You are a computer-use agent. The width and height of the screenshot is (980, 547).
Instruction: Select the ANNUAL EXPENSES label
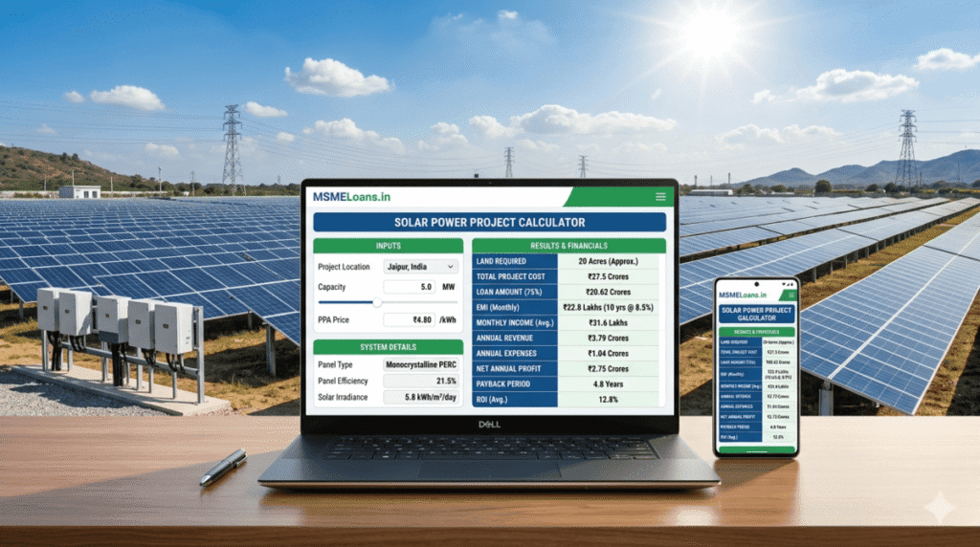coord(506,354)
